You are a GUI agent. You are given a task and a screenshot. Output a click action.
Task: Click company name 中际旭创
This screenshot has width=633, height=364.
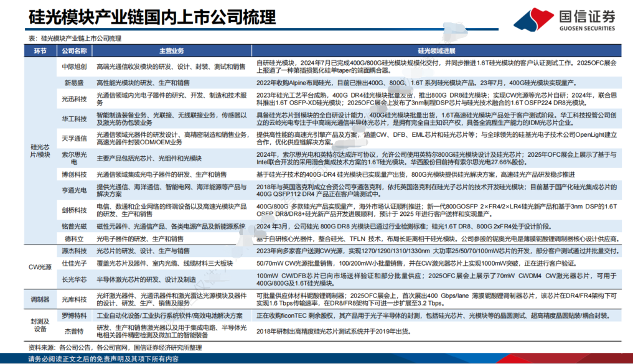(74, 67)
